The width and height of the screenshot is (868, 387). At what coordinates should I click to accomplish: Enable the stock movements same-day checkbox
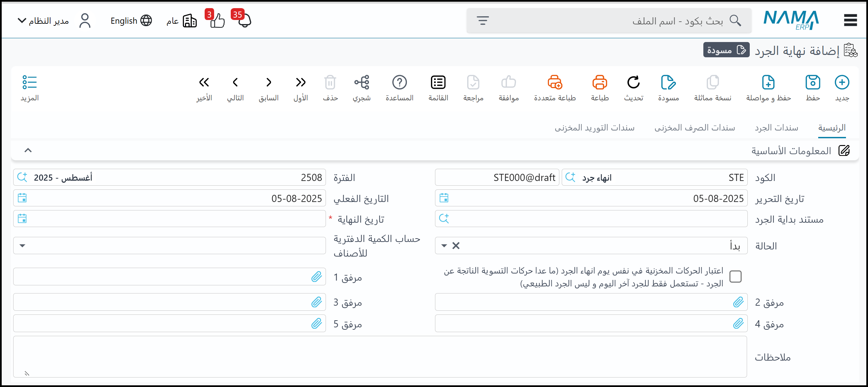pos(736,277)
